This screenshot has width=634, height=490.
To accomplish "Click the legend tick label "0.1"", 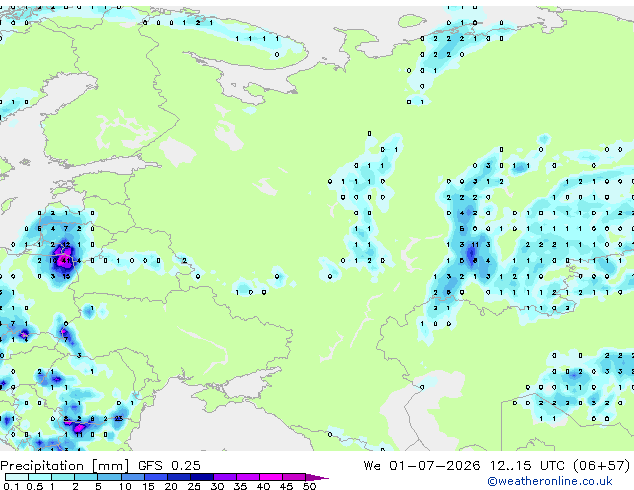I will (x=11, y=486).
